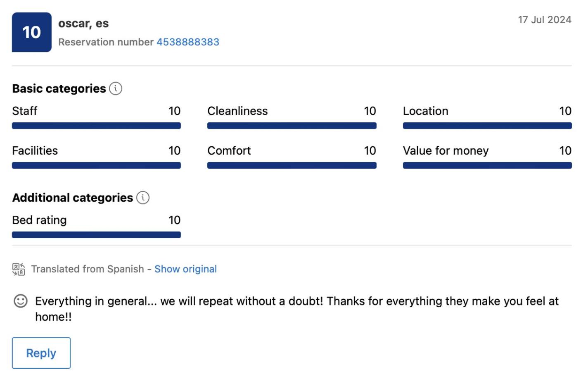Click the Cleanliness rating bar
Screen dimensions: 588x377
(292, 126)
